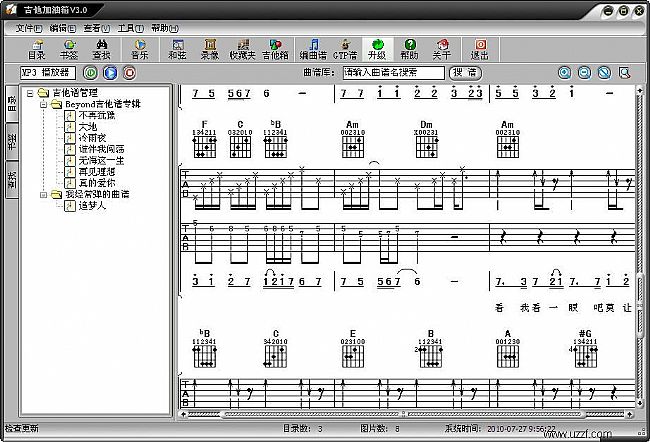
Task: Select the song 再见理想
Action: coord(97,172)
